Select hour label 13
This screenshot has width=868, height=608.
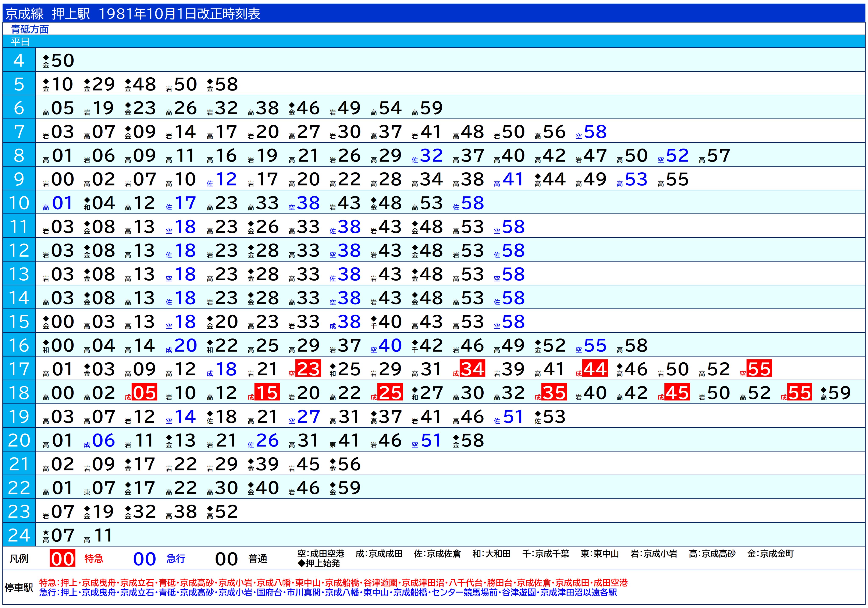[x=19, y=274]
